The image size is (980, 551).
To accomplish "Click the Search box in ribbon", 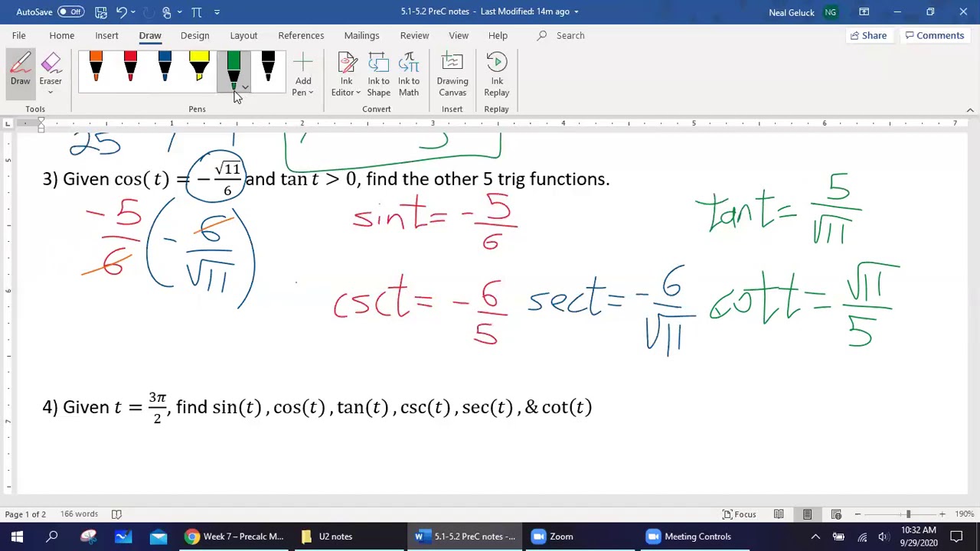I will click(570, 35).
